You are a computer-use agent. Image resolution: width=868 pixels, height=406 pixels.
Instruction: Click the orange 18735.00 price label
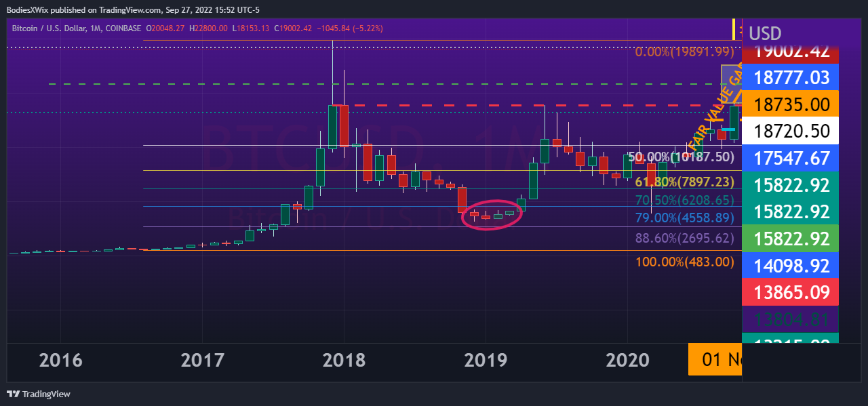[791, 104]
